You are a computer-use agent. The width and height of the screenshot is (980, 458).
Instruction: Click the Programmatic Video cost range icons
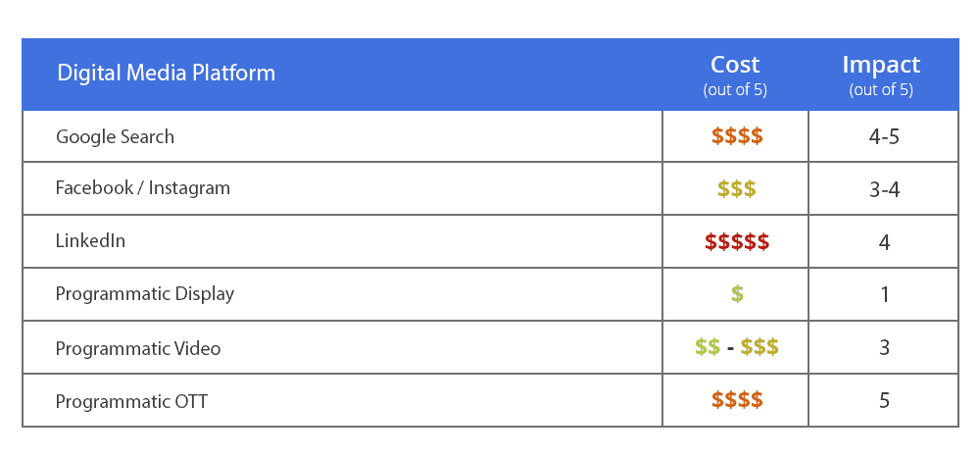tap(736, 347)
